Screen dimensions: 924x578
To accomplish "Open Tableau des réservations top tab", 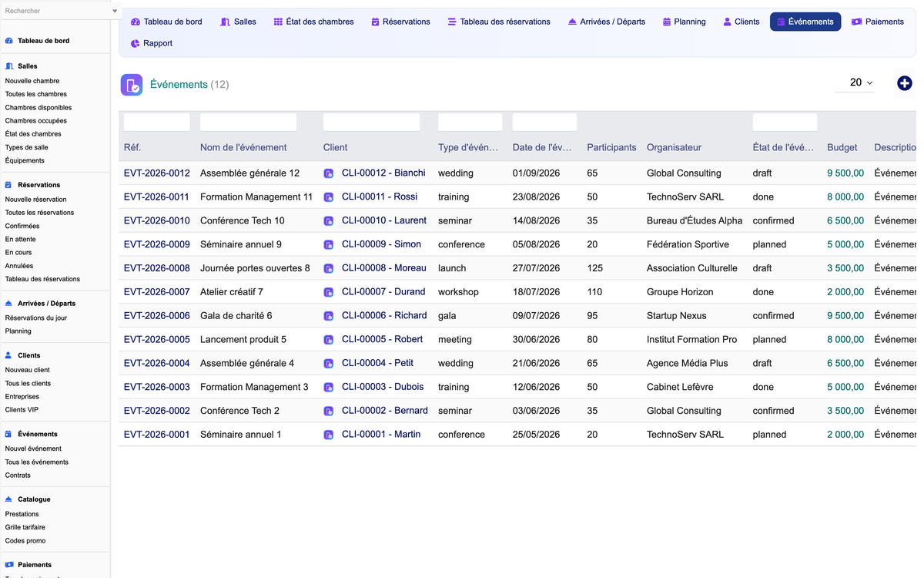I will (499, 22).
